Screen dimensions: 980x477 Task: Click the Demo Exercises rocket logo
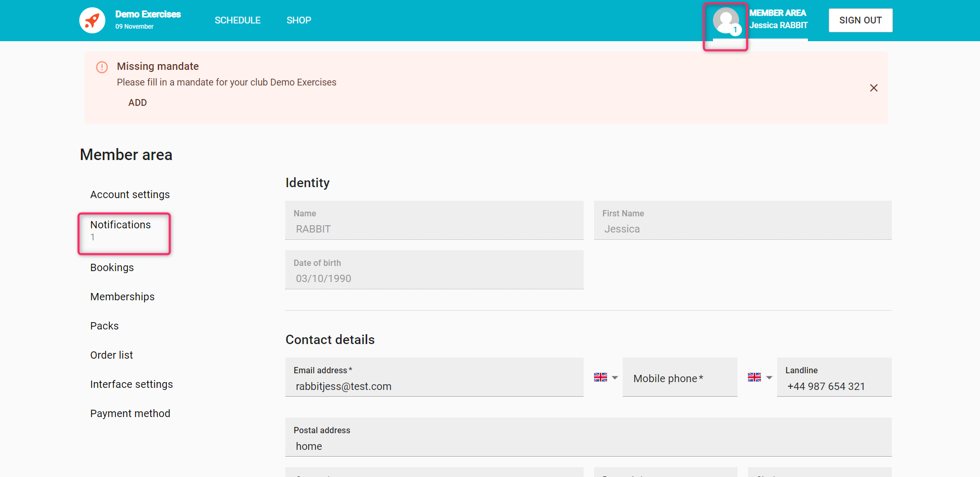[92, 20]
